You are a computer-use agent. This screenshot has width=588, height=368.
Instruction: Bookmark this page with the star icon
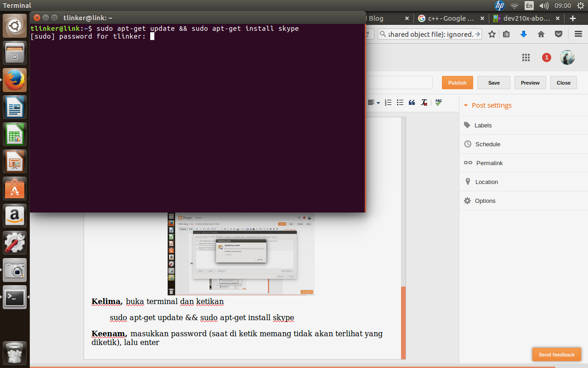point(492,34)
